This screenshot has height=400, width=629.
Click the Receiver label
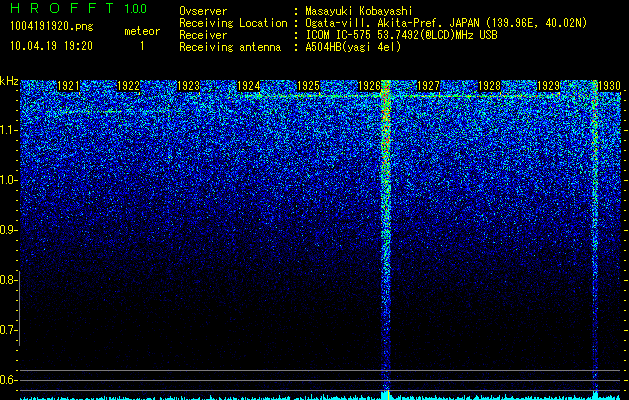tap(203, 35)
